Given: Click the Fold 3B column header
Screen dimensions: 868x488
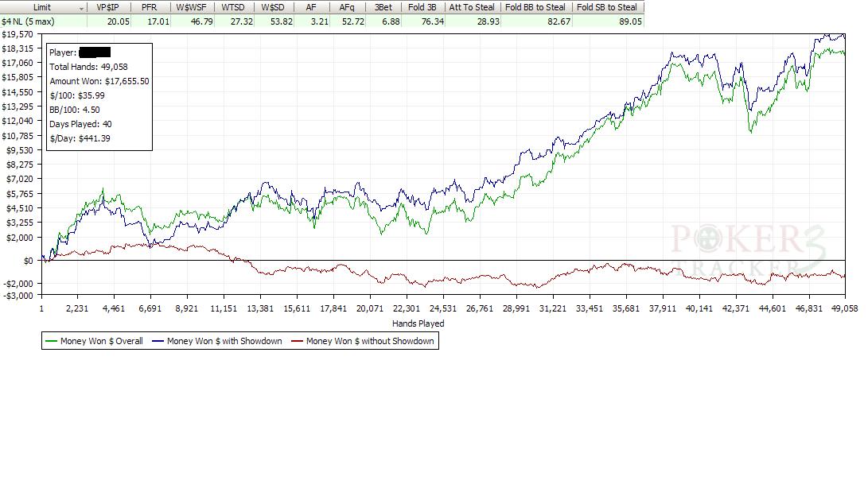Looking at the screenshot, I should (x=422, y=7).
